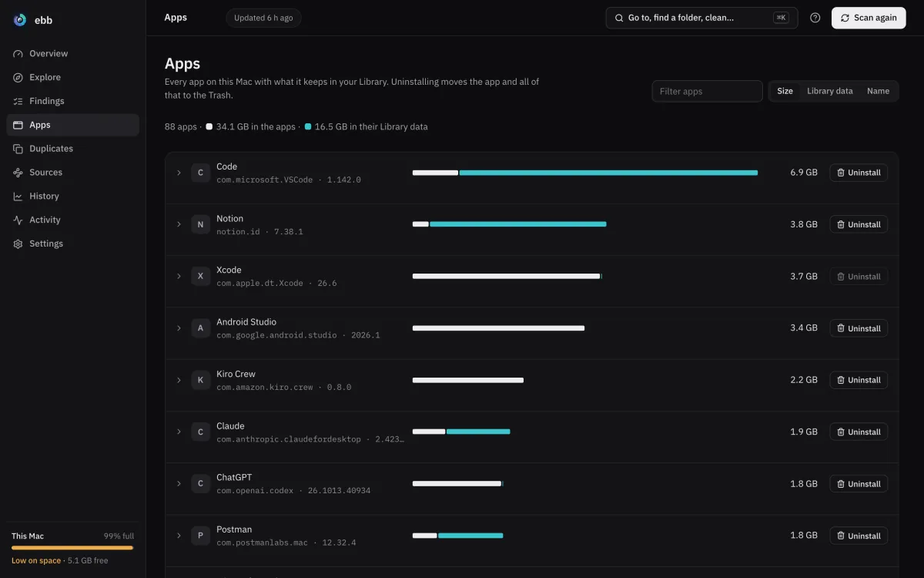Open Activity in the sidebar
The height and width of the screenshot is (578, 924).
[72, 220]
